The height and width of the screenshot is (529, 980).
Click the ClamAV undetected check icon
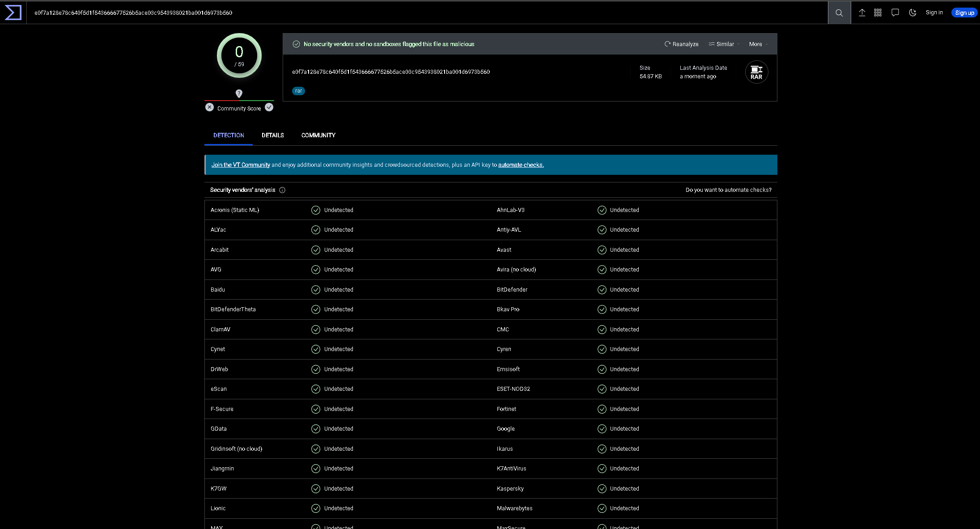tap(316, 330)
